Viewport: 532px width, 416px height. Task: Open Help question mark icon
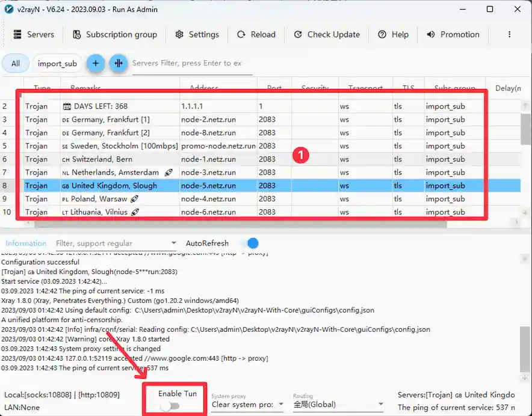(x=382, y=34)
